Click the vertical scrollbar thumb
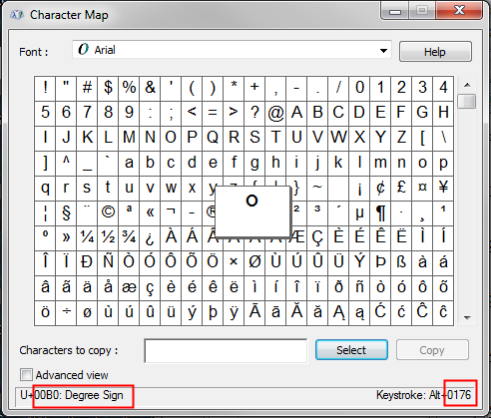The height and width of the screenshot is (418, 491). pyautogui.click(x=467, y=102)
